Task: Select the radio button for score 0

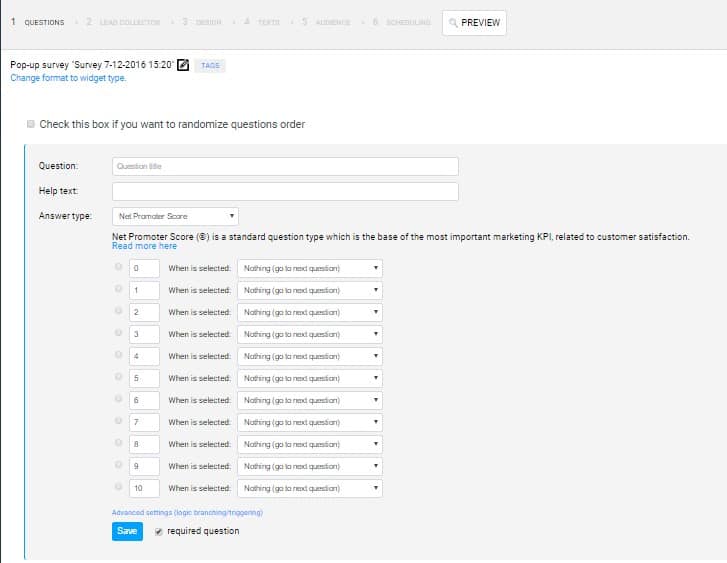Action: (x=119, y=268)
